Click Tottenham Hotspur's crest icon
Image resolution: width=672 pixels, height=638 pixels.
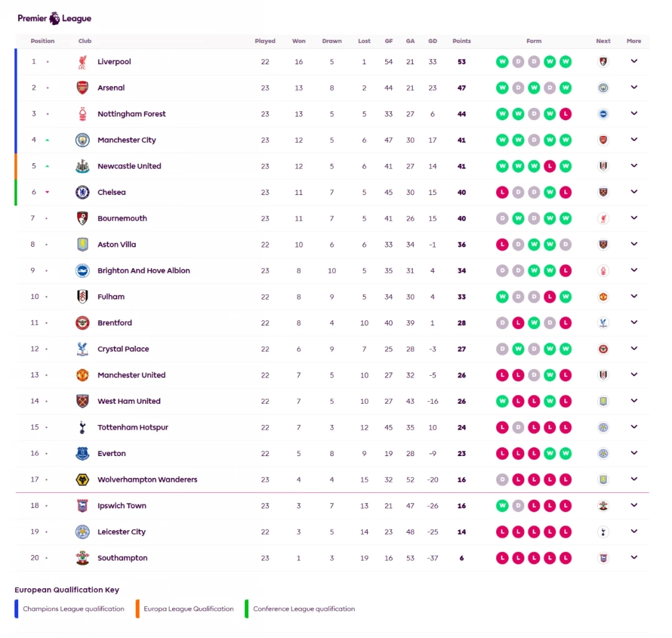[x=82, y=427]
